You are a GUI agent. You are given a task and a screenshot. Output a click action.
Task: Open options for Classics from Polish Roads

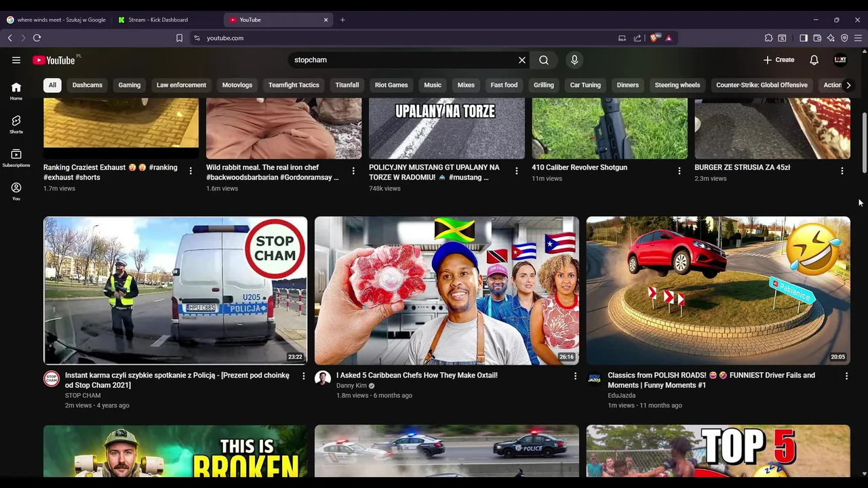pyautogui.click(x=846, y=376)
